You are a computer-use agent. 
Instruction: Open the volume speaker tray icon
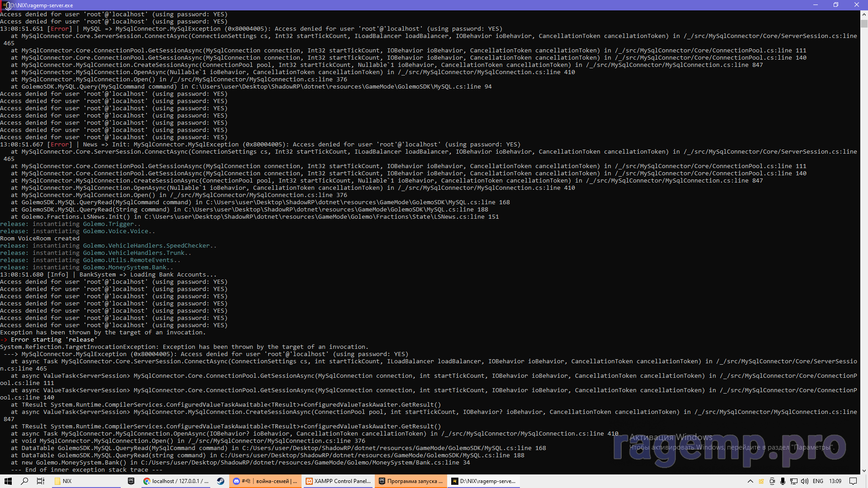pos(805,481)
